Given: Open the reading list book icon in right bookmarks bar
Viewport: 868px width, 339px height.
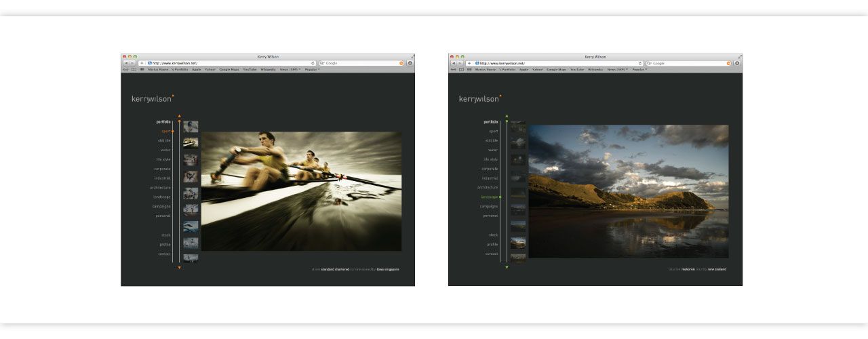Looking at the screenshot, I should (x=461, y=69).
